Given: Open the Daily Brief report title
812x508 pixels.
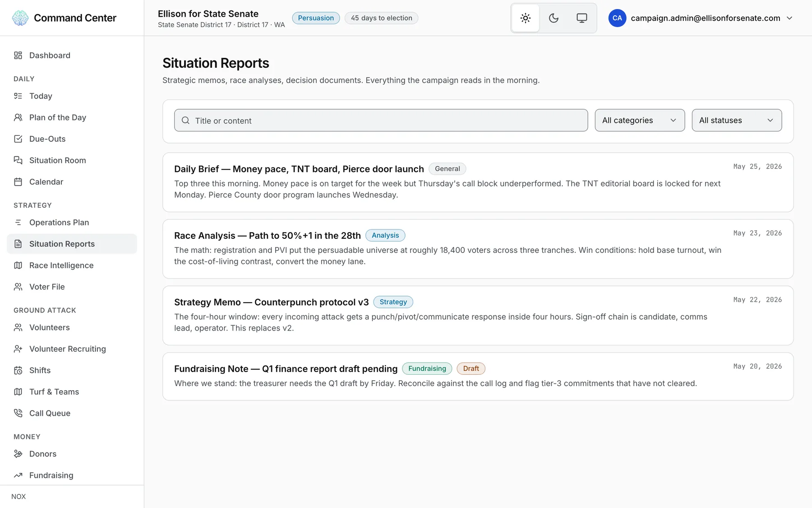Looking at the screenshot, I should click(299, 169).
